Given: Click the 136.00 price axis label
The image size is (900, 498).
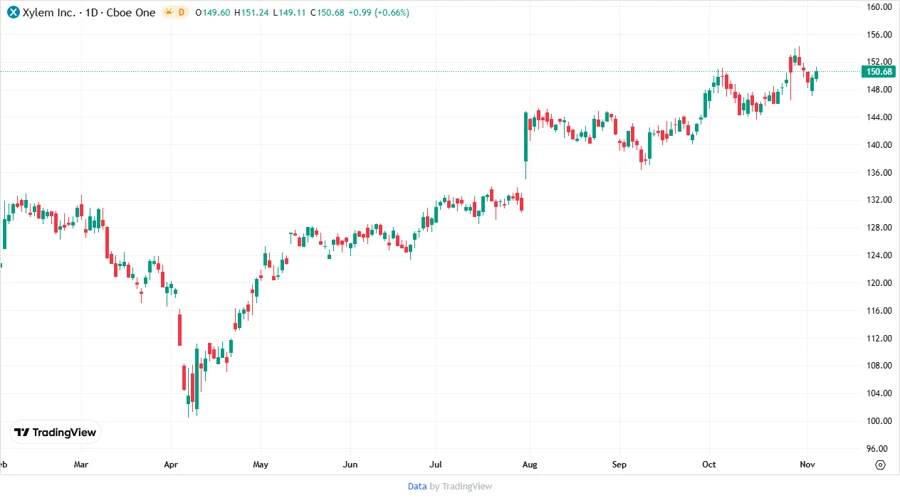Looking at the screenshot, I should click(x=879, y=172).
